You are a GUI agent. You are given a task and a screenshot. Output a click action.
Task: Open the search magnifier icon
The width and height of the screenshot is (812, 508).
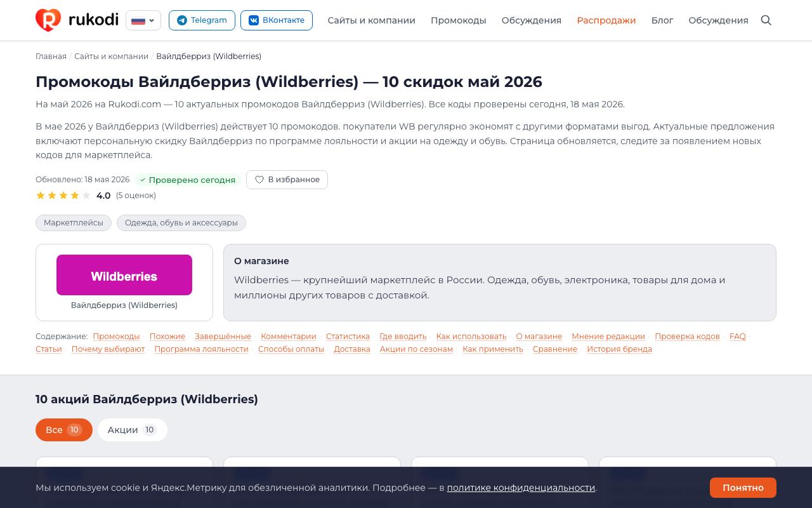pyautogui.click(x=766, y=20)
